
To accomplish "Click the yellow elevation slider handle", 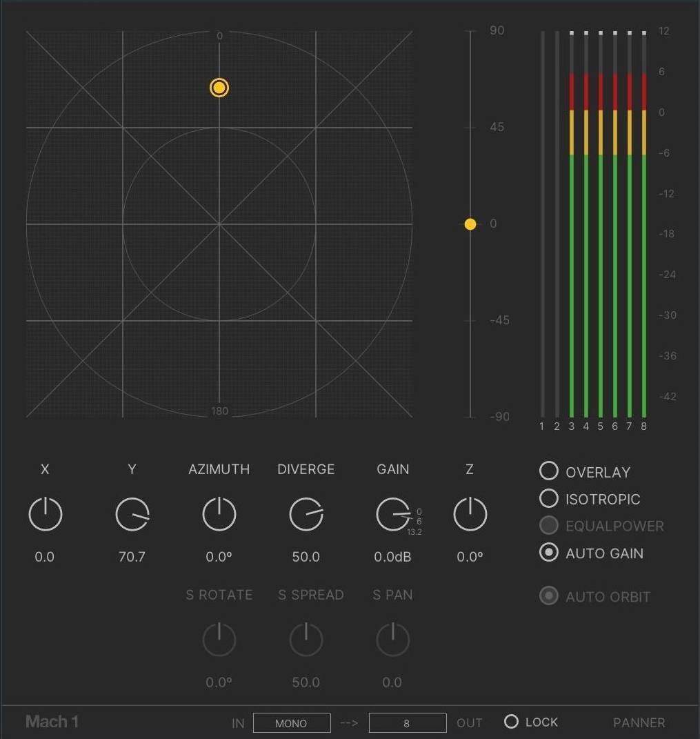I will click(470, 224).
